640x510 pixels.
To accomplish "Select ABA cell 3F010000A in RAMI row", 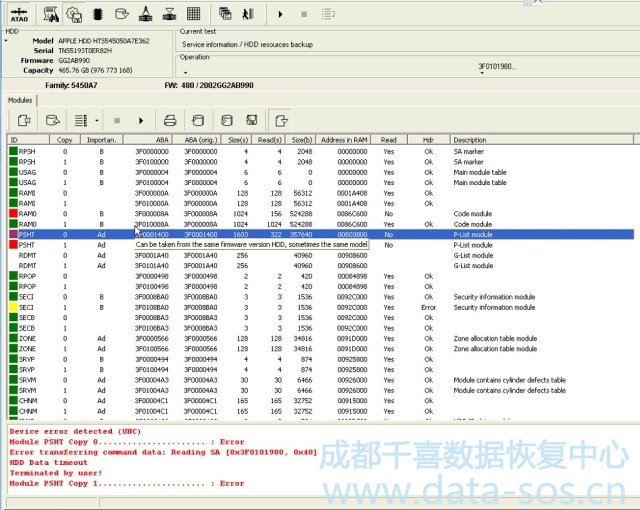I will [x=152, y=204].
